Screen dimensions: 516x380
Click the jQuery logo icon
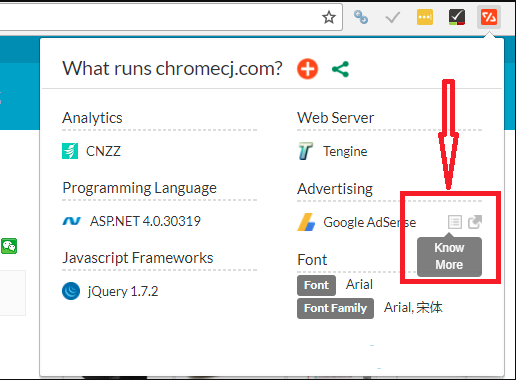click(71, 291)
